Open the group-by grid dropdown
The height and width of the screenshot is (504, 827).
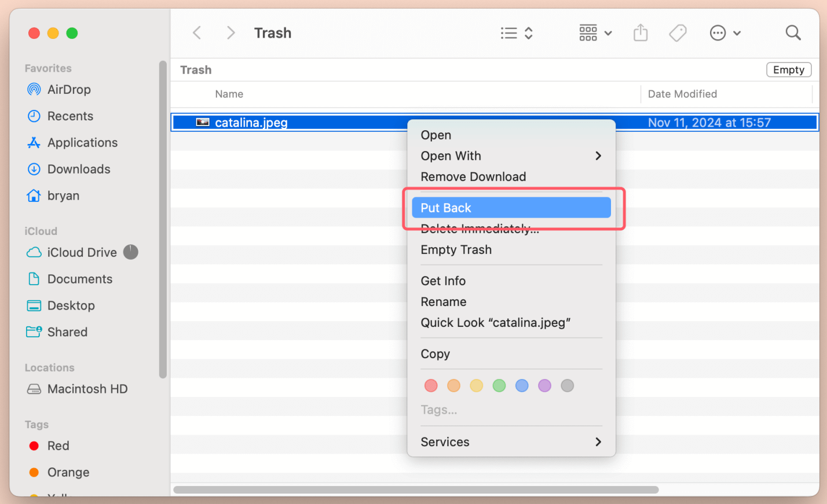[595, 33]
